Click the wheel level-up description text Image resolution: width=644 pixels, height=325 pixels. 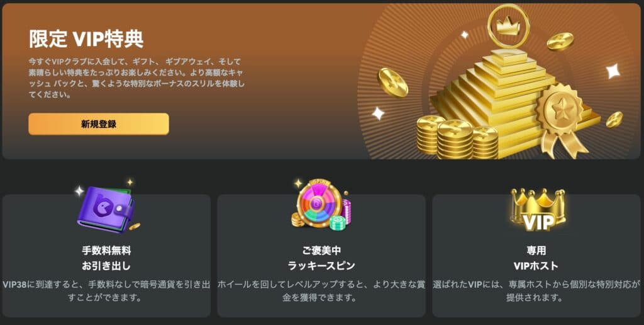(x=321, y=291)
